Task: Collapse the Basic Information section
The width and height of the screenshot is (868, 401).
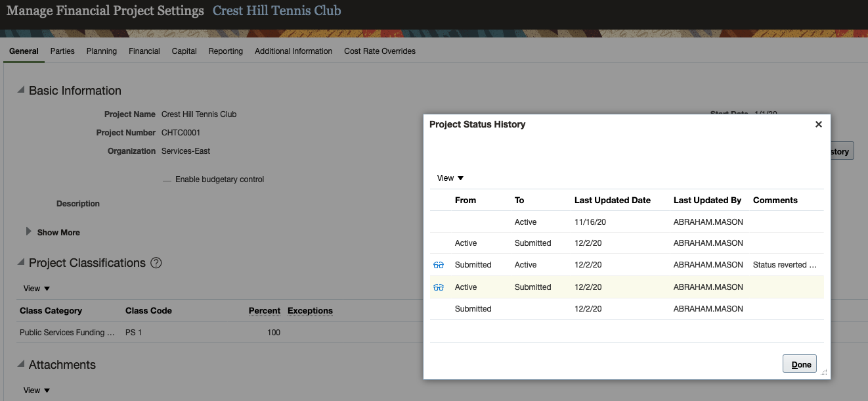Action: (x=21, y=90)
